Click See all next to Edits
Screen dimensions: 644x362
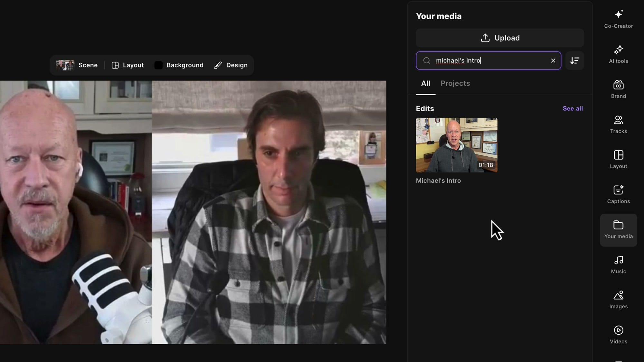click(573, 108)
